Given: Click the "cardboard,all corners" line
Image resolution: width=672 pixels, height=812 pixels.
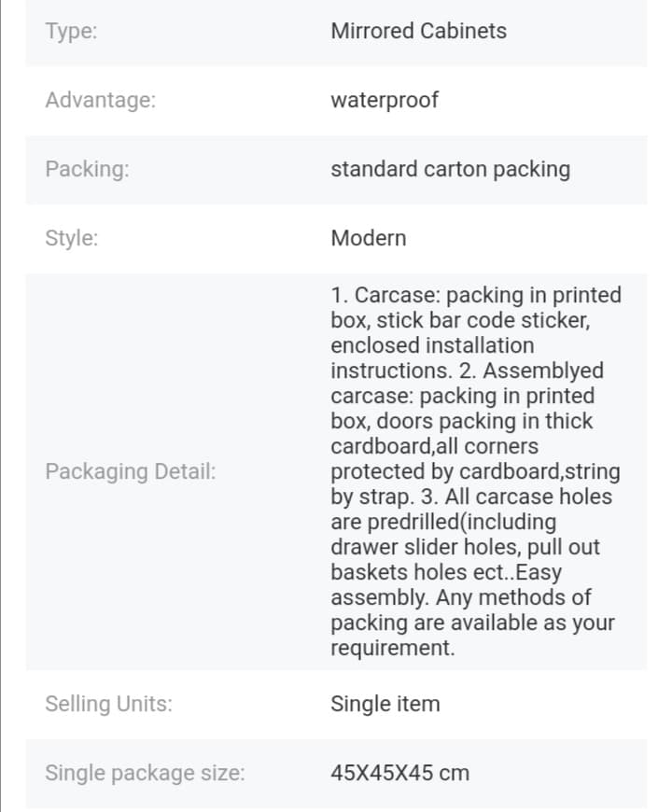Looking at the screenshot, I should [434, 446].
